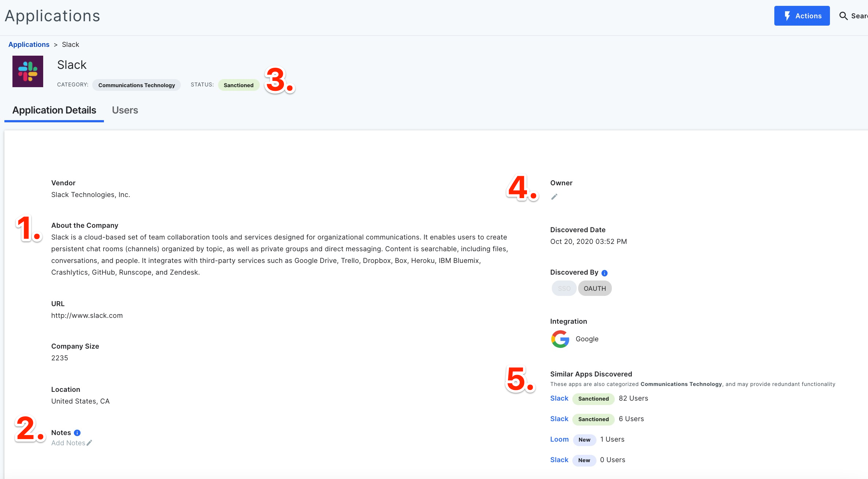
Task: Switch to the Users tab
Action: [125, 110]
